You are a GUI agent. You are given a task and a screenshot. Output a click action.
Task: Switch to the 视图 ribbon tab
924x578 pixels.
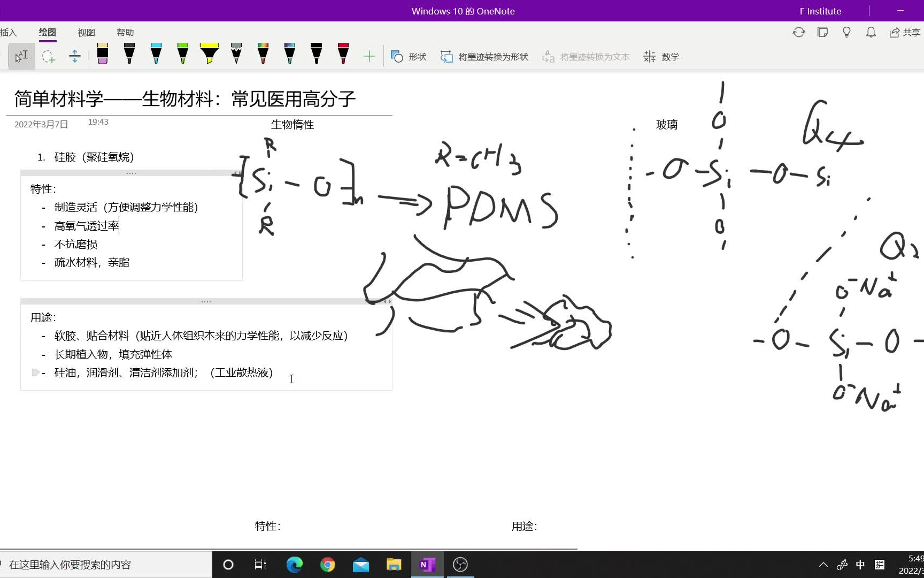[86, 32]
